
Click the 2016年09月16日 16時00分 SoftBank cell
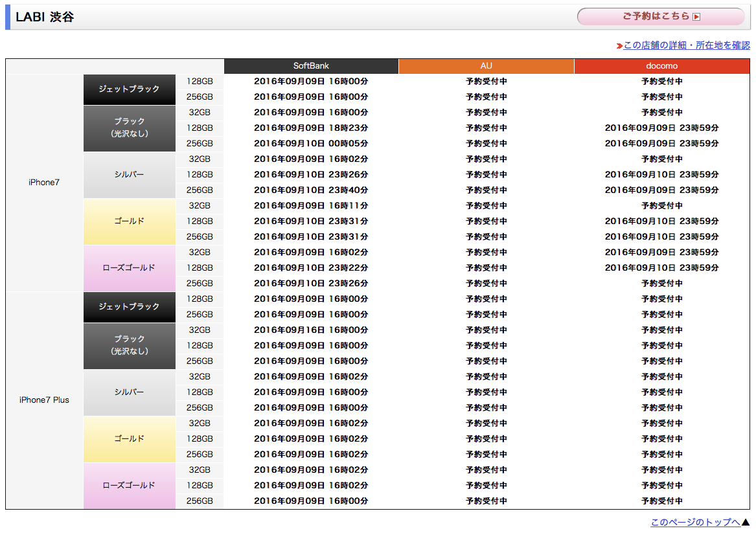click(311, 330)
